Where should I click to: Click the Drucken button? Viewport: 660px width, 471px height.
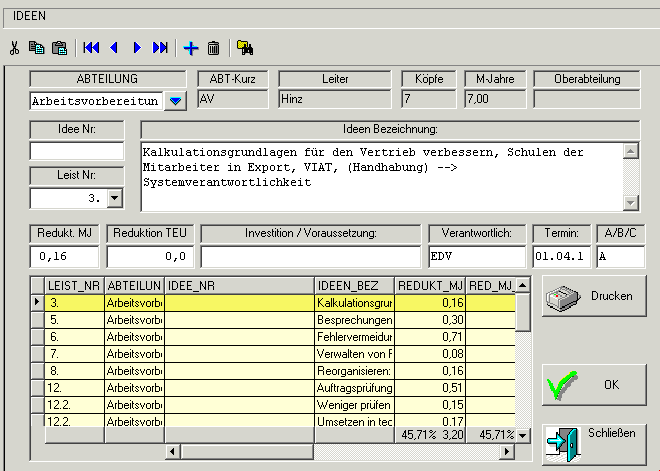(594, 296)
